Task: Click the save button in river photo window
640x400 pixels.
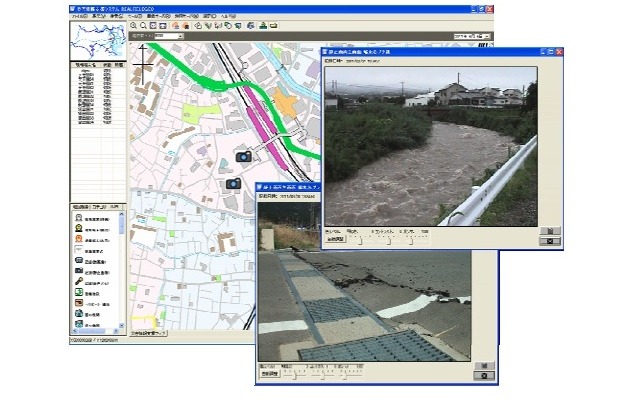Action: (x=550, y=231)
